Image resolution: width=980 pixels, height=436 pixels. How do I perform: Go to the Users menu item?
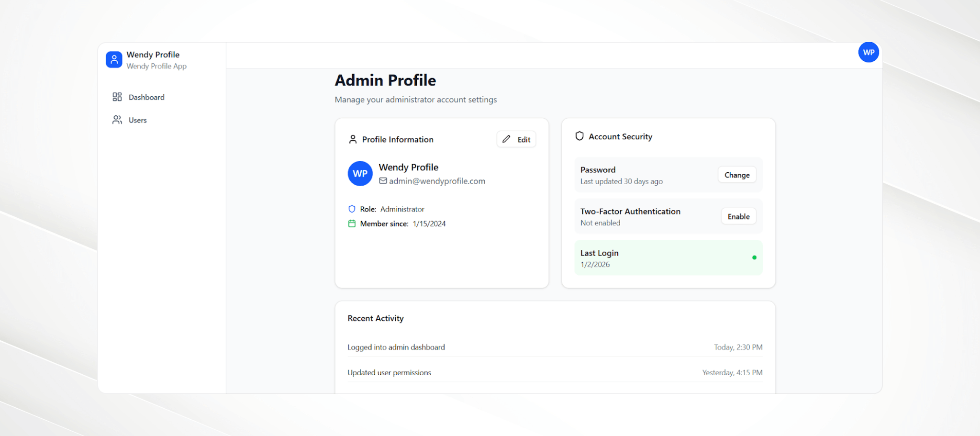pyautogui.click(x=138, y=120)
